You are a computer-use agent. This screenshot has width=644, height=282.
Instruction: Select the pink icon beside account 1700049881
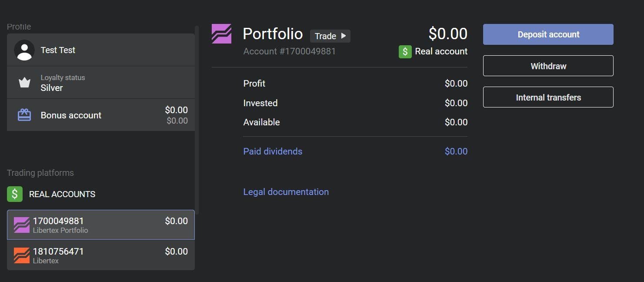(21, 225)
